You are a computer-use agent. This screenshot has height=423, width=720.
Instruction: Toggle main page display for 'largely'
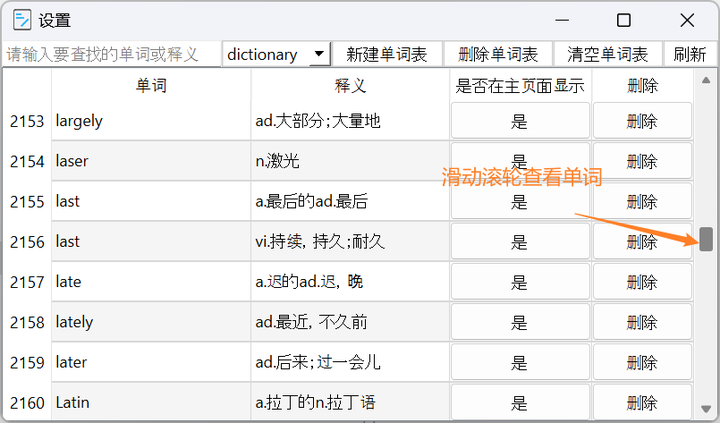pos(519,121)
